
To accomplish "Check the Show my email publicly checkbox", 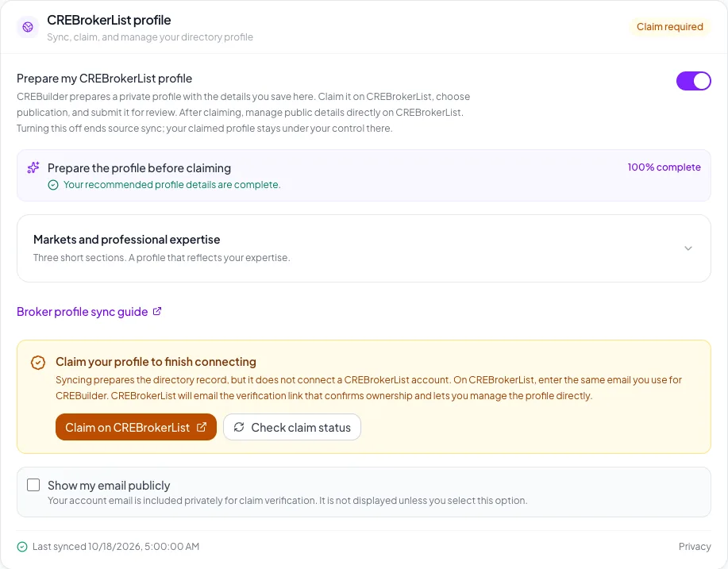I will tap(33, 485).
